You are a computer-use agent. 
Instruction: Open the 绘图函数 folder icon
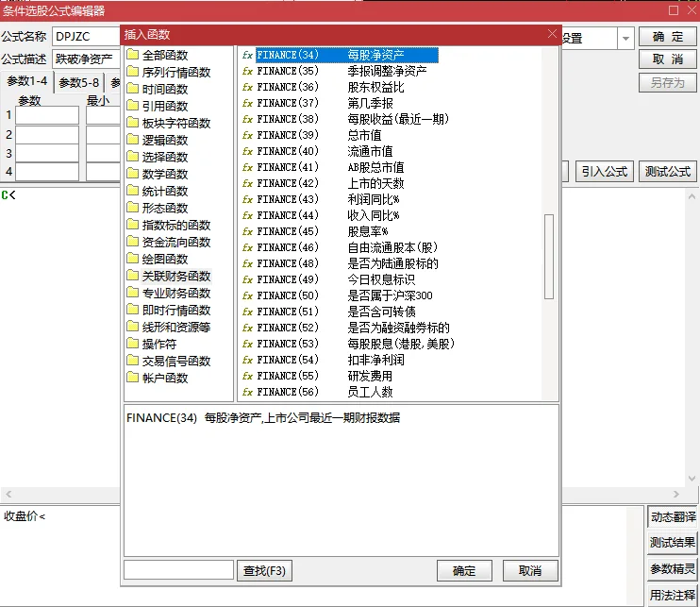click(133, 258)
